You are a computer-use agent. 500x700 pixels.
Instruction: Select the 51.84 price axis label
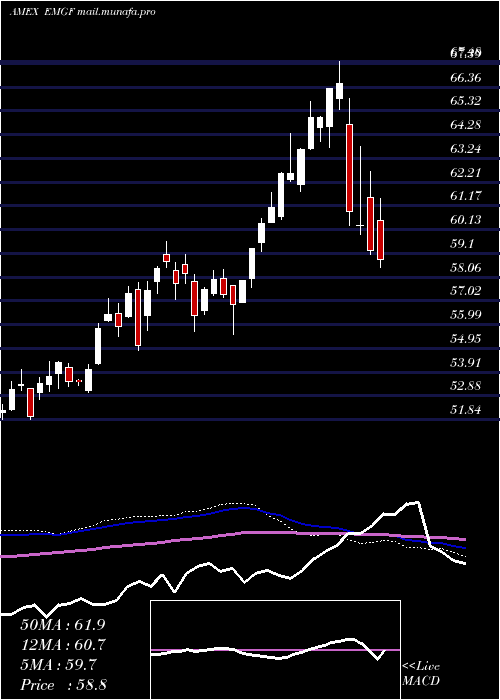tap(466, 410)
